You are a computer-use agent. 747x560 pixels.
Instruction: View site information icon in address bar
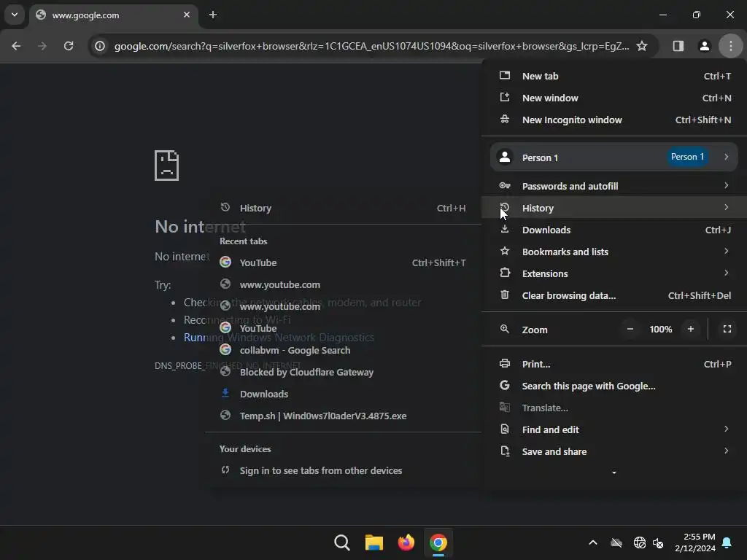(99, 46)
